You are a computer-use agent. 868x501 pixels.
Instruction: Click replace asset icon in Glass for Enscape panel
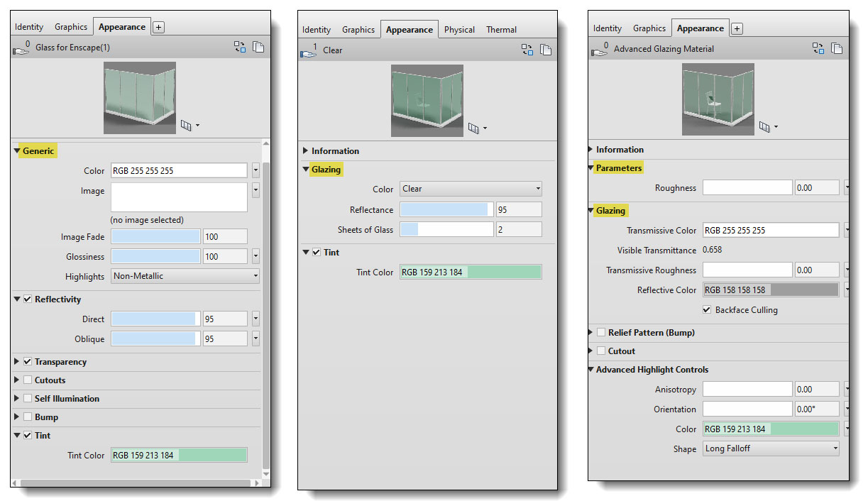240,47
